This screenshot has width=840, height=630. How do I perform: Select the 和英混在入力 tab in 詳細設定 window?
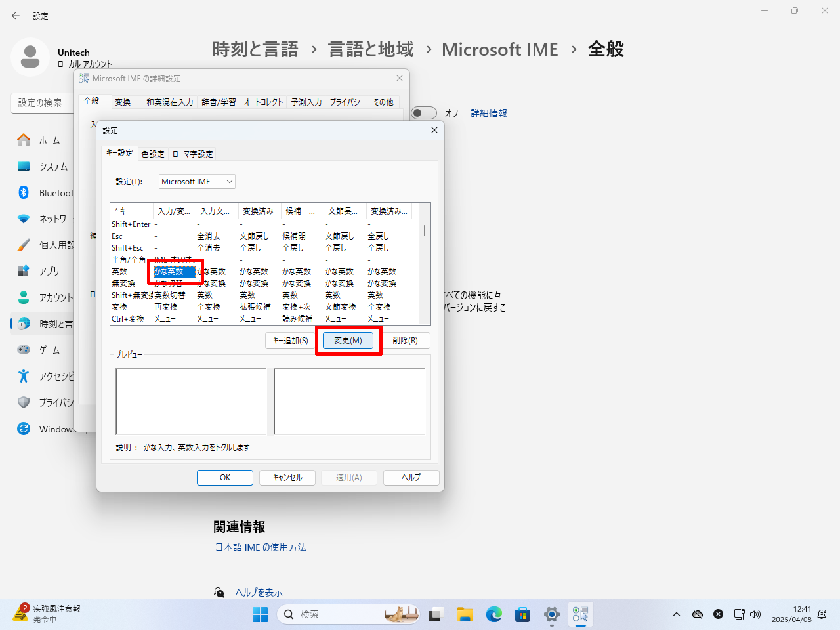(170, 102)
